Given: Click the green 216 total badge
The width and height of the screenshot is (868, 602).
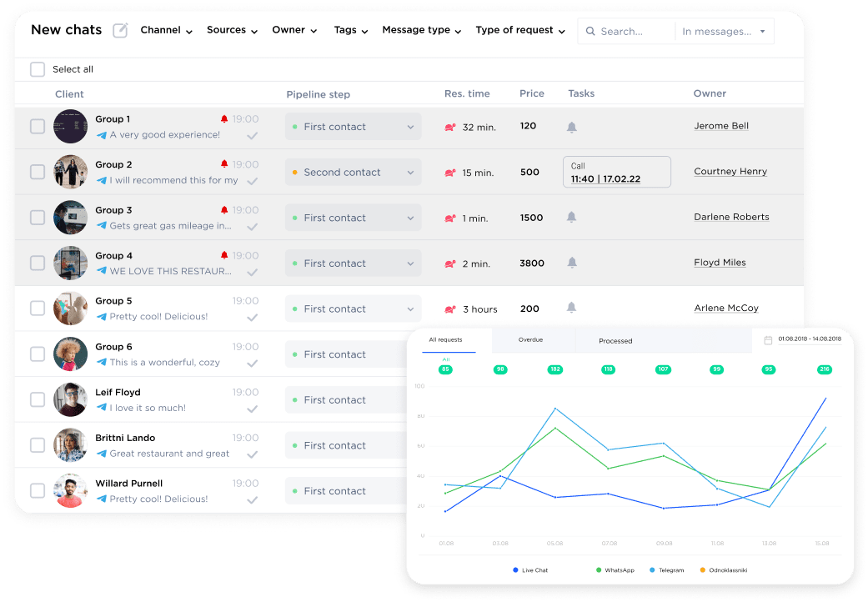Looking at the screenshot, I should (x=825, y=369).
